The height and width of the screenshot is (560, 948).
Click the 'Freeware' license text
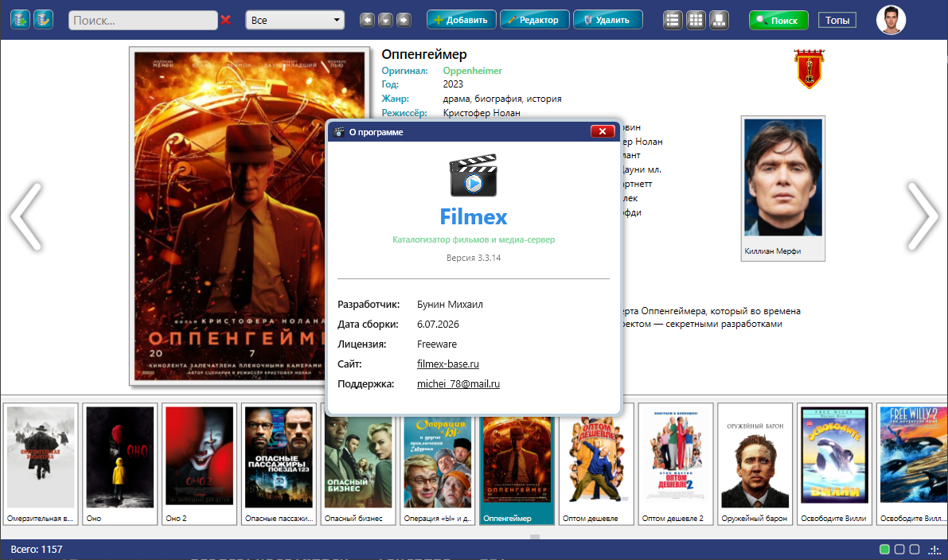tap(436, 344)
